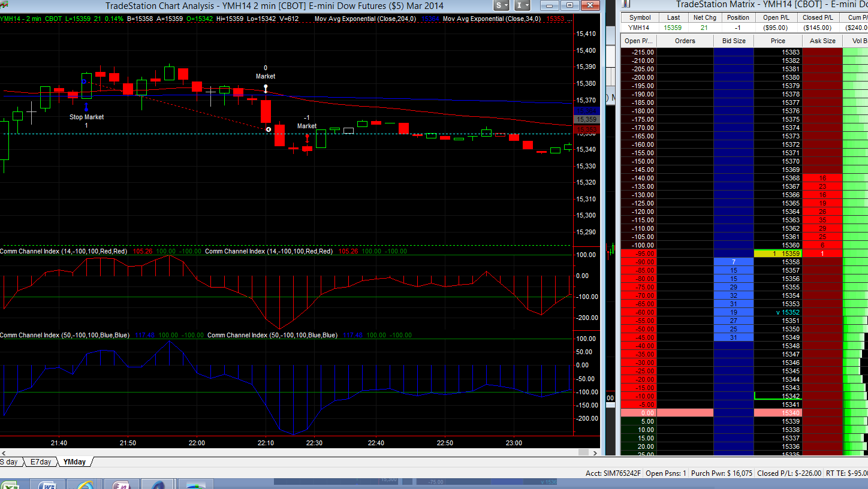Select the YMH14 symbol cell in Matrix
868x489 pixels.
(x=640, y=28)
